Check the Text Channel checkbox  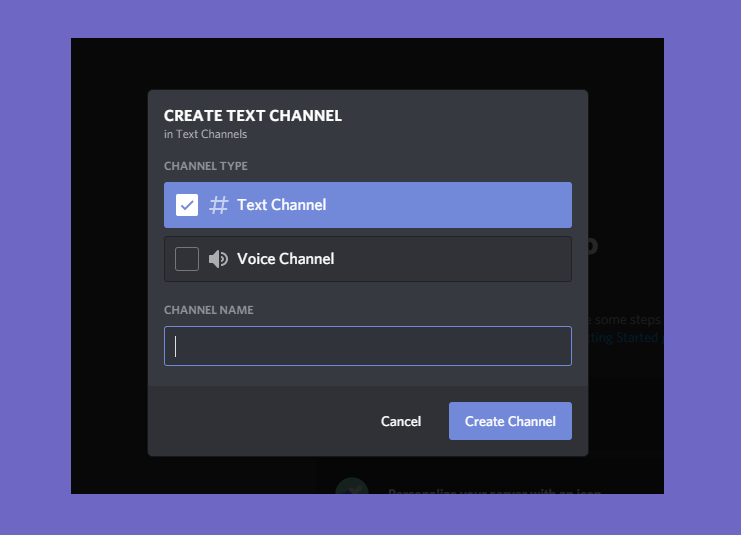(x=187, y=205)
